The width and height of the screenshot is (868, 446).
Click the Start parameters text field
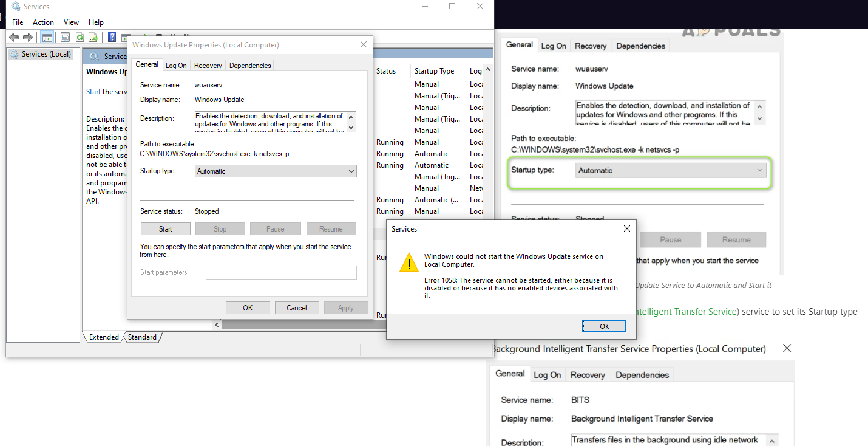(x=280, y=273)
